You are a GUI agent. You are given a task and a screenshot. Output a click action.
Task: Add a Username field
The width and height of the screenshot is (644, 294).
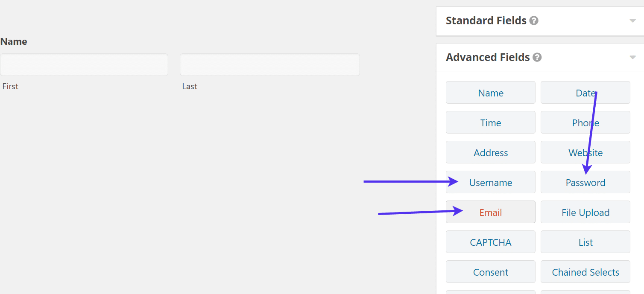click(x=490, y=182)
